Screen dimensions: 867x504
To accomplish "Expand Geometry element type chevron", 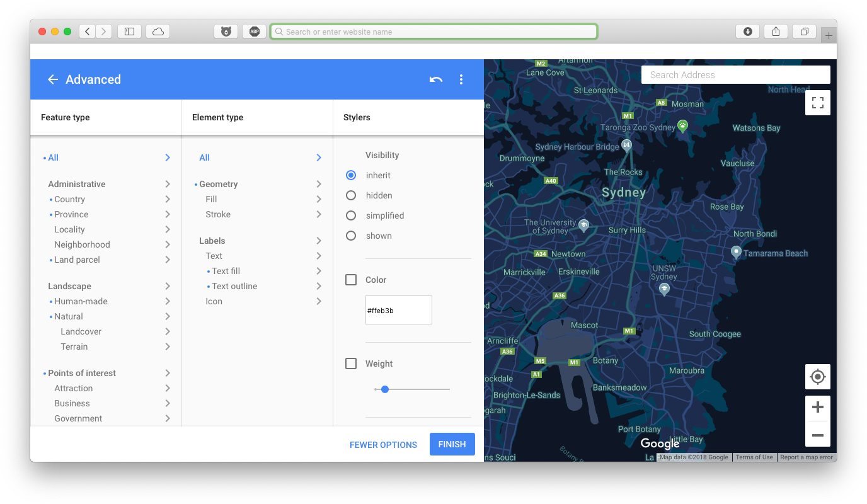I will tap(319, 184).
